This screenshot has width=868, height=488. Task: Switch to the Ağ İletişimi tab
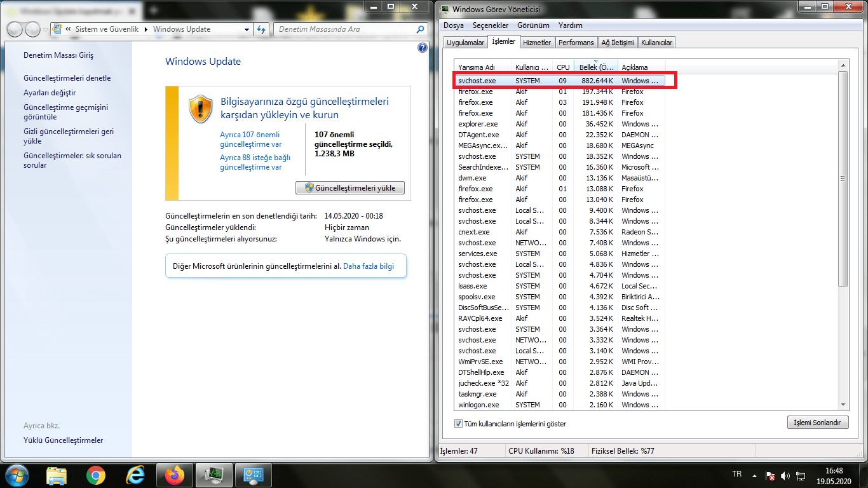tap(618, 43)
